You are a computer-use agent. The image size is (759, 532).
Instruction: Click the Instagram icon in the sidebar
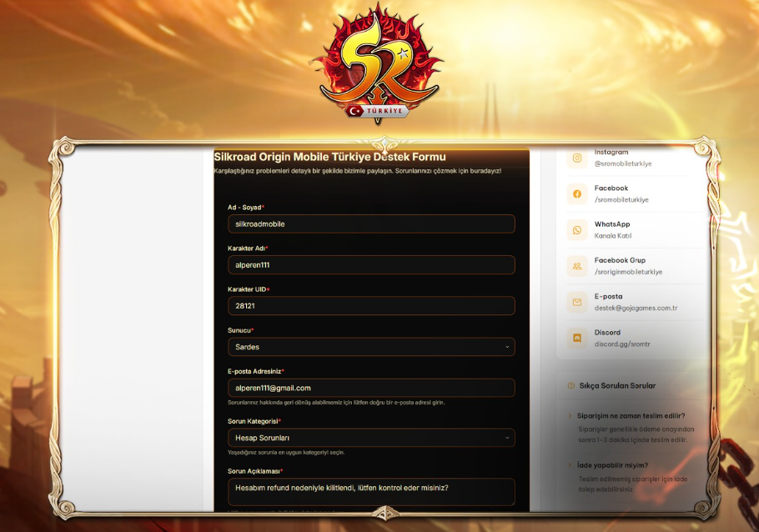pyautogui.click(x=577, y=158)
